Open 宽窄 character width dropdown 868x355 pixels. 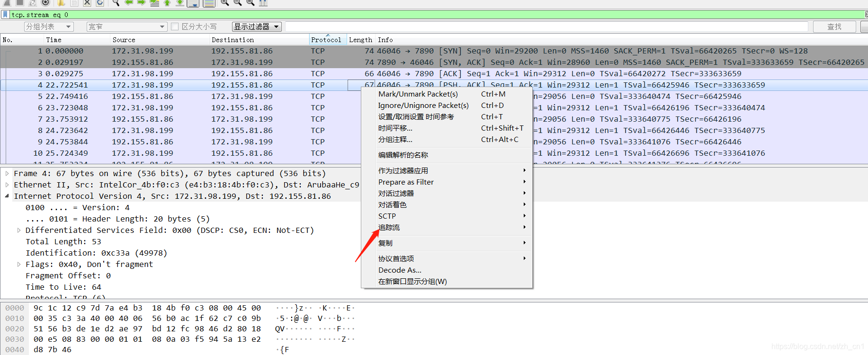pyautogui.click(x=126, y=27)
